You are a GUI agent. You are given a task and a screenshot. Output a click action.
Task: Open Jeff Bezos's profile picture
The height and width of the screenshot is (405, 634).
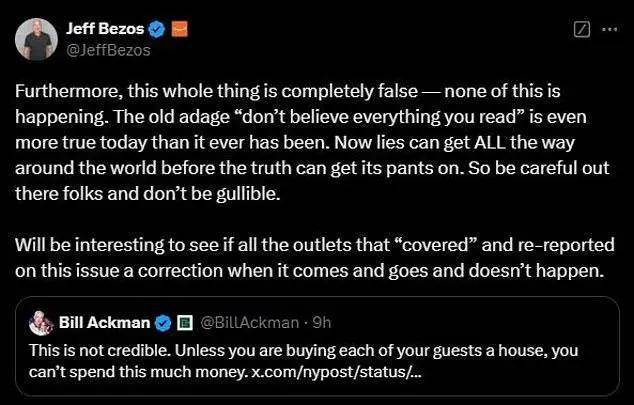coord(33,38)
